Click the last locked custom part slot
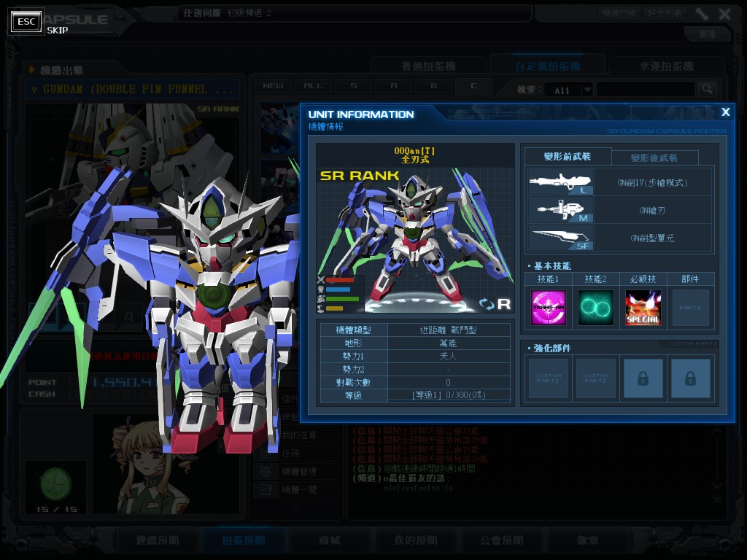Screen dimensions: 747x560 pos(690,378)
